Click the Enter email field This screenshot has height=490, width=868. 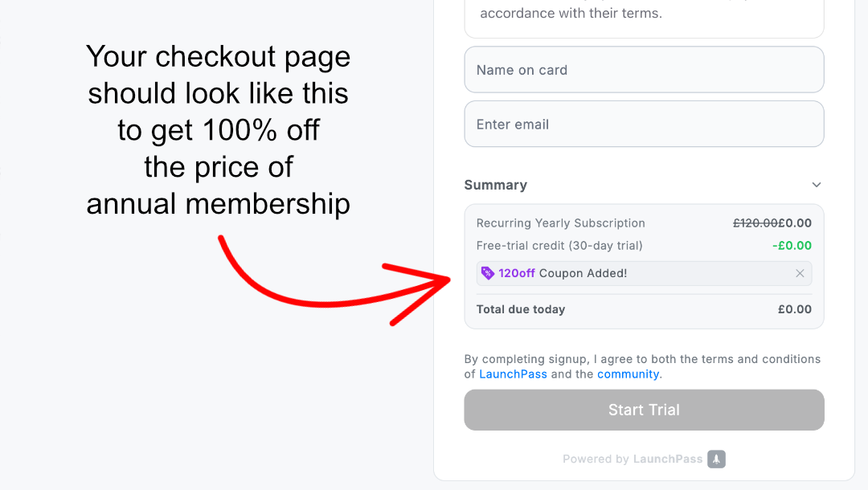click(644, 124)
